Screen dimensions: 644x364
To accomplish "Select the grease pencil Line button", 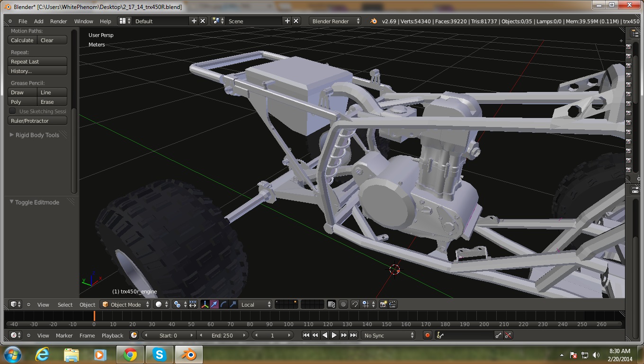I will [52, 92].
